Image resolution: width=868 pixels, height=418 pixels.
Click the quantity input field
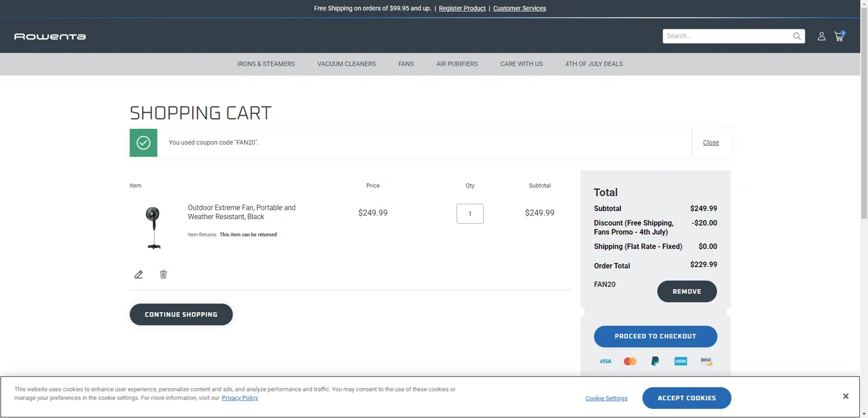[470, 214]
